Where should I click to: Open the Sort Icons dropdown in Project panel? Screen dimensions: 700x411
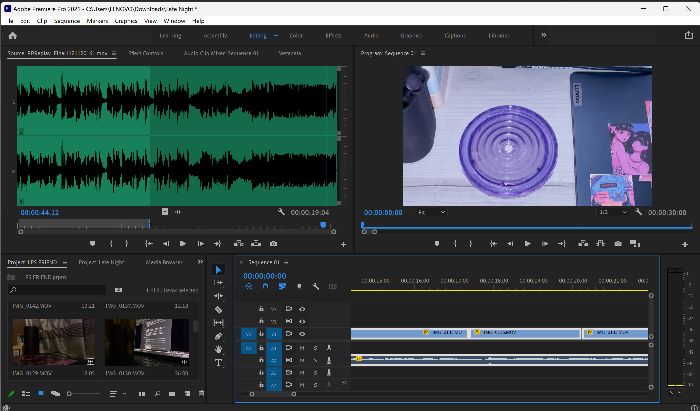point(118,394)
